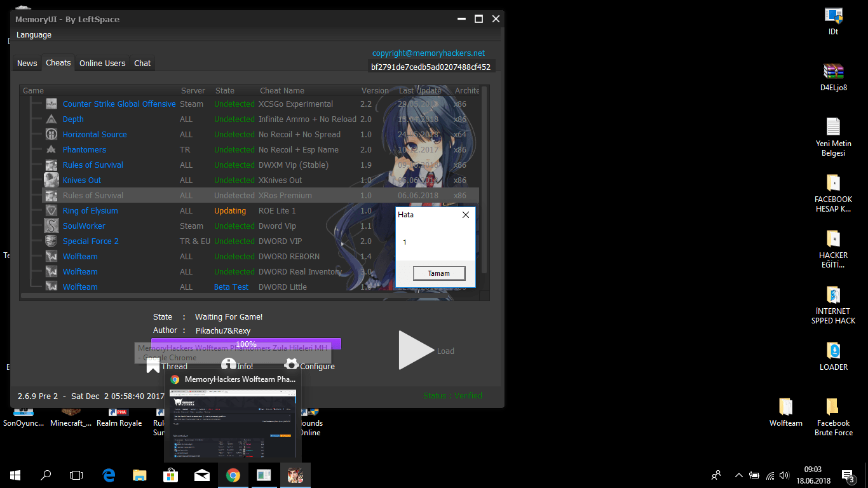This screenshot has width=868, height=488.
Task: Click the volume speaker tray icon
Action: (785, 475)
